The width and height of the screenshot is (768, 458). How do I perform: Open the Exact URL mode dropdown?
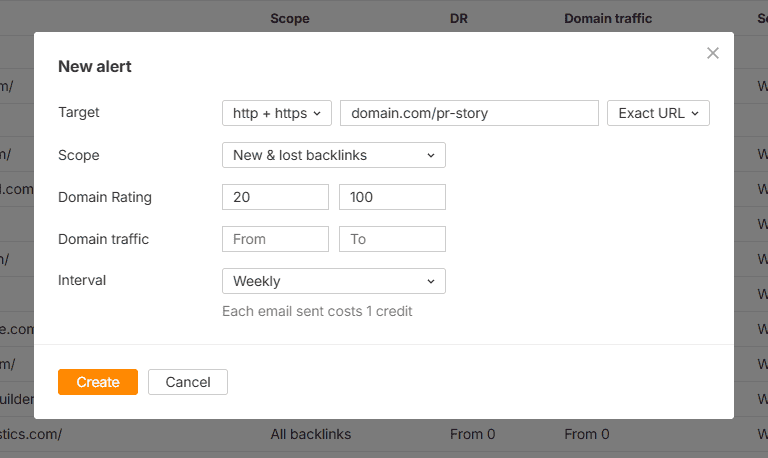658,113
